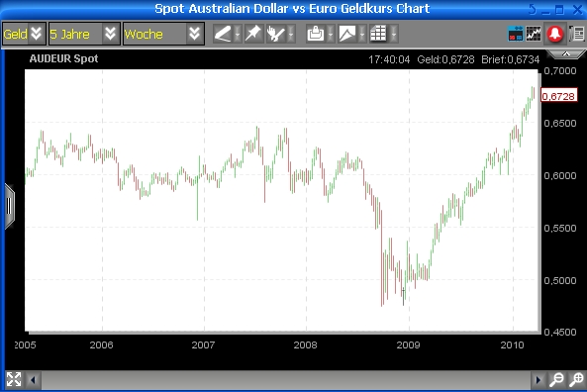587x392 pixels.
Task: Close the Geldkurs Chart window
Action: tap(578, 10)
